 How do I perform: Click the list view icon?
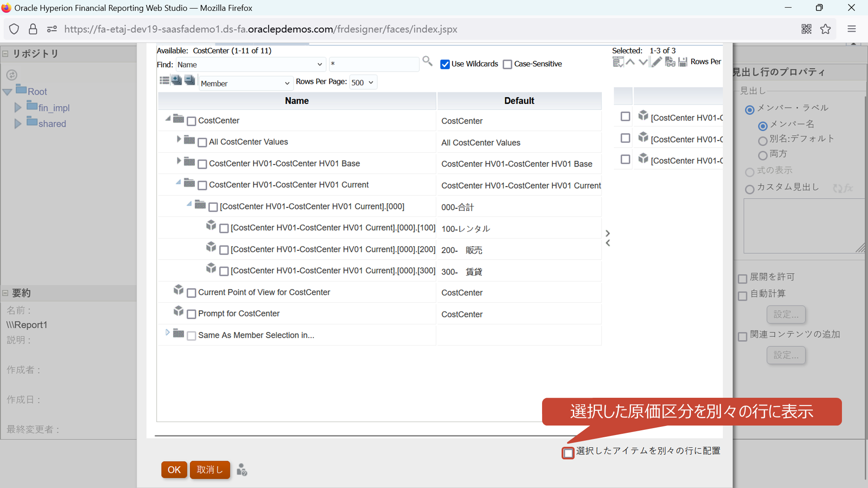click(x=164, y=80)
